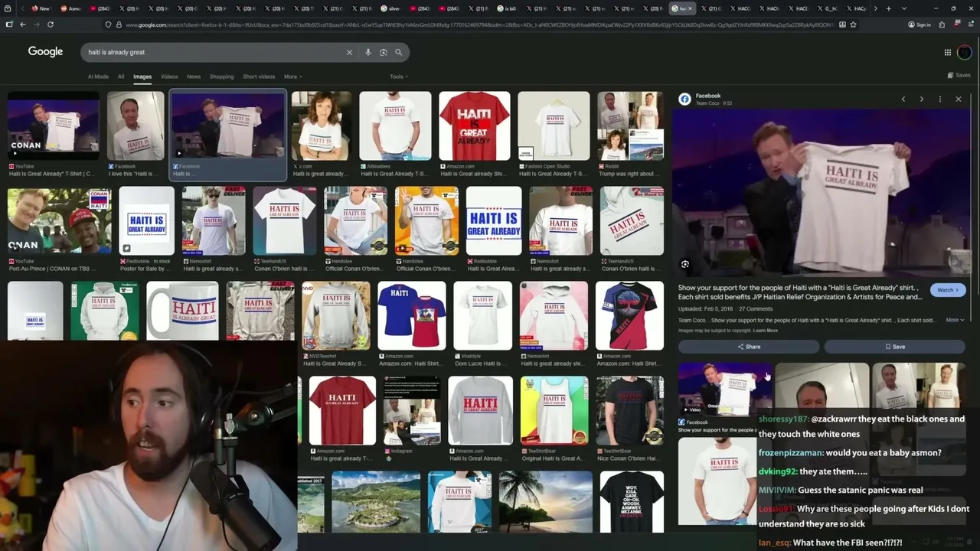
Task: Clear the search box with the X icon
Action: [349, 52]
